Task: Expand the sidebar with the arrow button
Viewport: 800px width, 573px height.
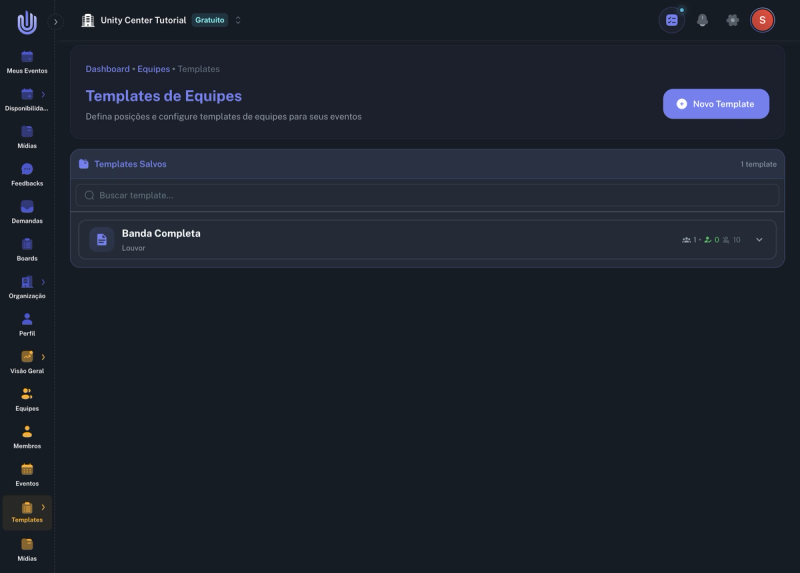Action: [x=56, y=22]
